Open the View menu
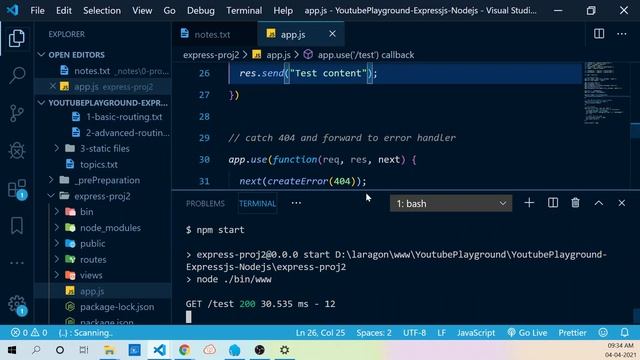 pos(142,10)
